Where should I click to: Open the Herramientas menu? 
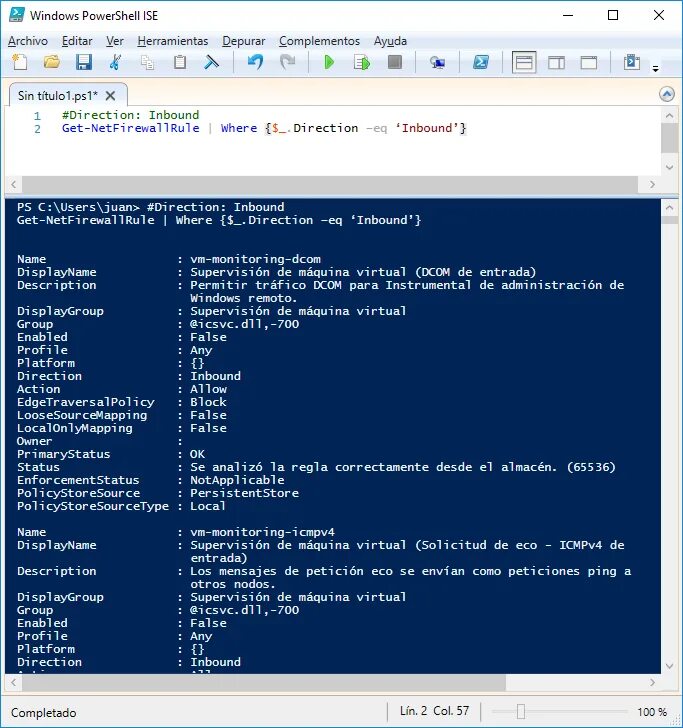[173, 41]
